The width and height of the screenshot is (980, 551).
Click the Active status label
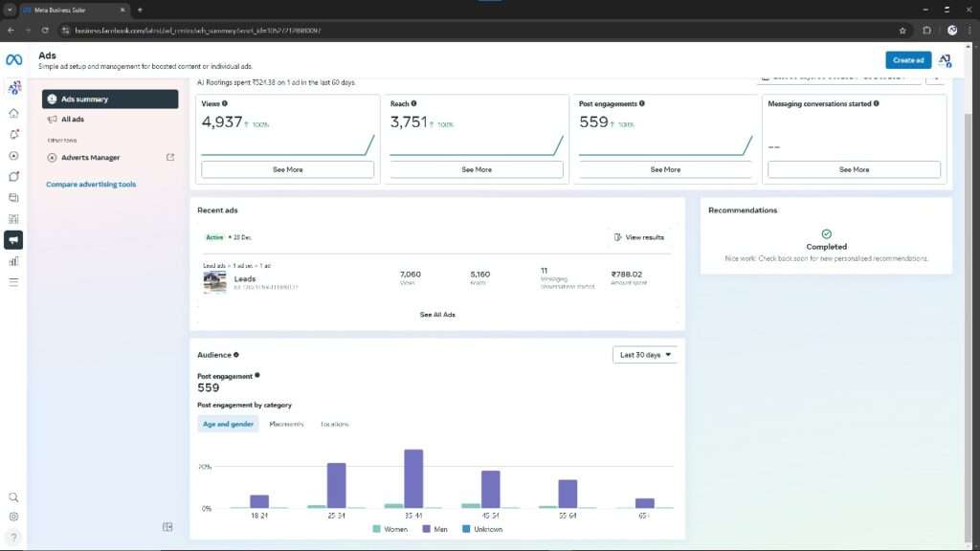click(x=214, y=237)
